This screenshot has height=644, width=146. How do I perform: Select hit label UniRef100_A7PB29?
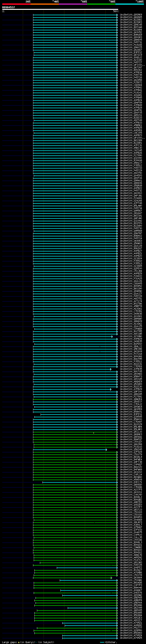[131, 389]
